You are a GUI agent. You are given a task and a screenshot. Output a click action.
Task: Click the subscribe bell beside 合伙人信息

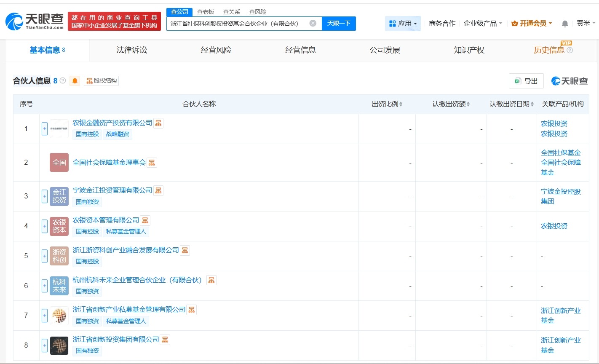(x=75, y=81)
